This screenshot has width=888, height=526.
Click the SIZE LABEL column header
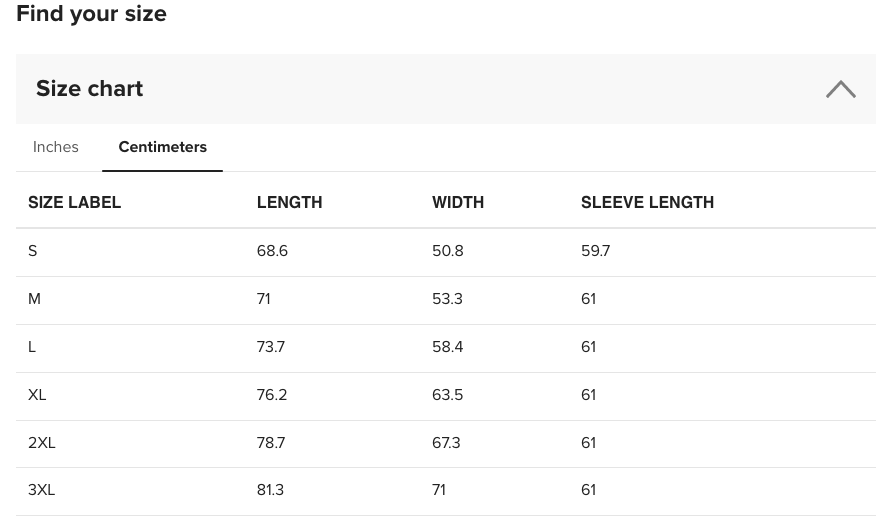point(74,202)
